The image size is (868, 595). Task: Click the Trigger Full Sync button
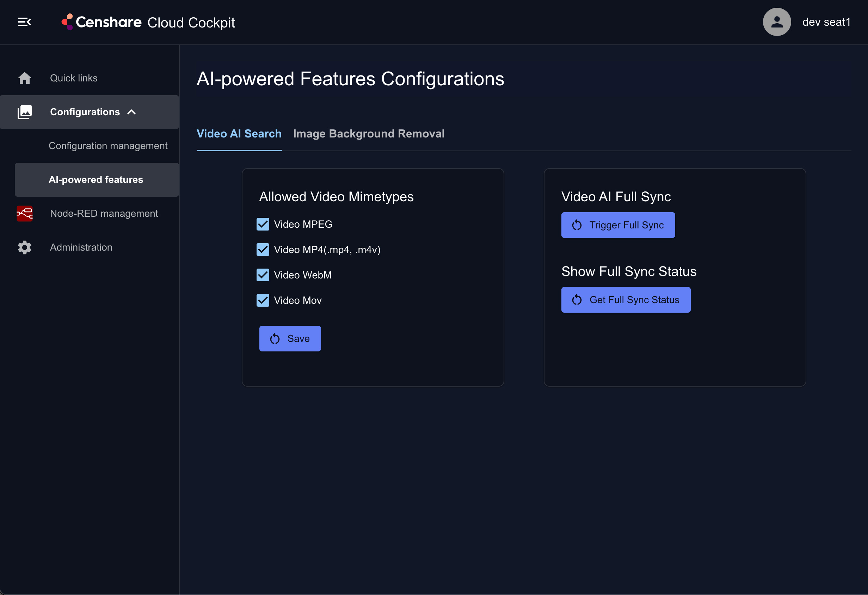pos(618,225)
